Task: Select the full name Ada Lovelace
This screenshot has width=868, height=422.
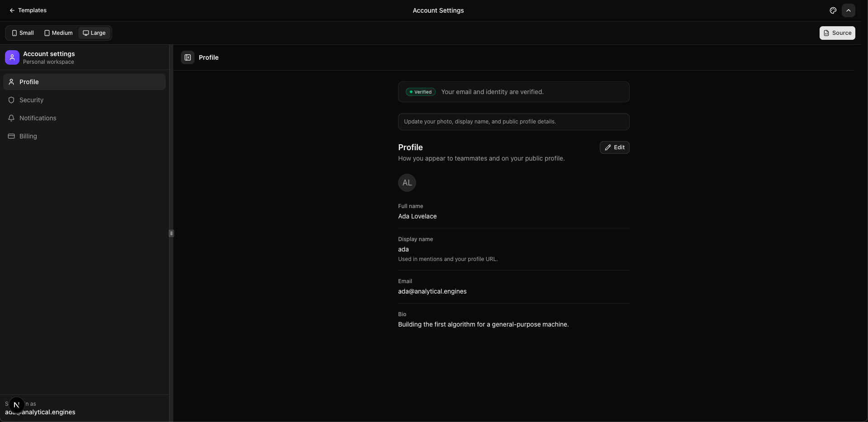Action: coord(417,216)
